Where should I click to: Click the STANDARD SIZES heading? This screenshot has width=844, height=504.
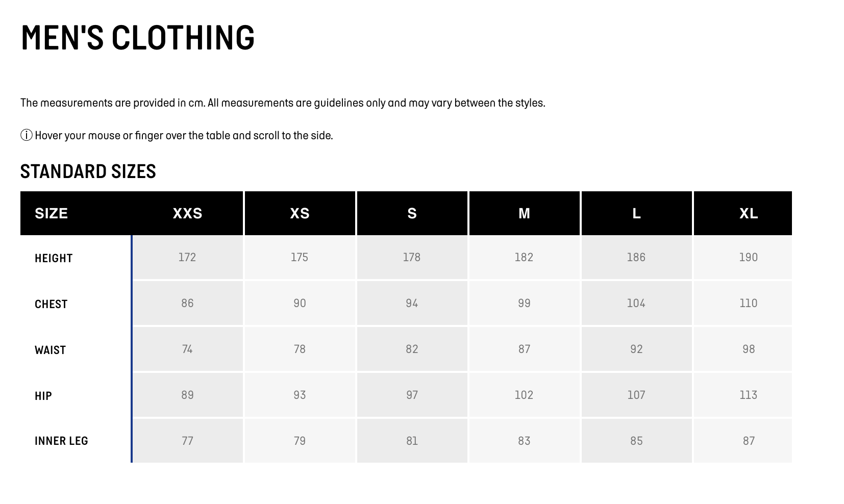pyautogui.click(x=88, y=171)
